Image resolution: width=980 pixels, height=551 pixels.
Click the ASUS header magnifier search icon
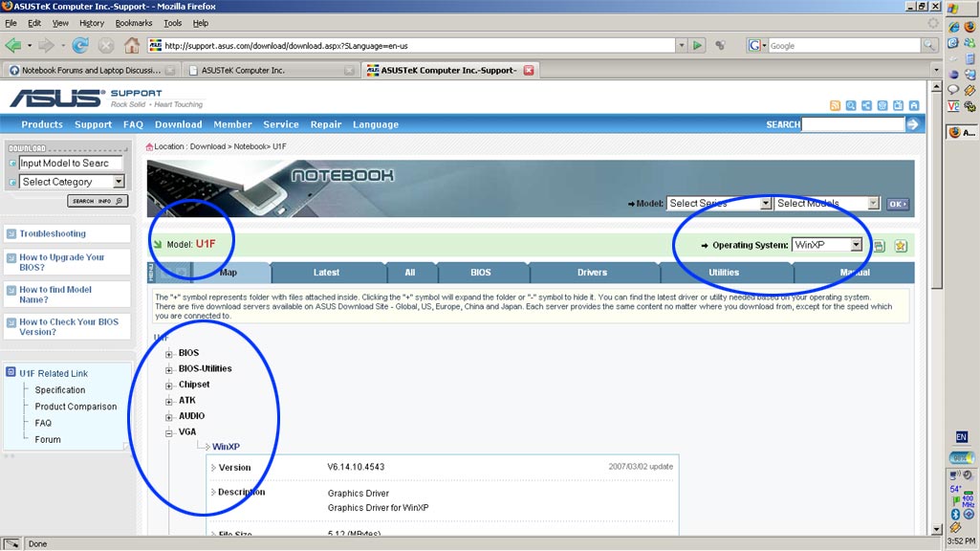(851, 105)
